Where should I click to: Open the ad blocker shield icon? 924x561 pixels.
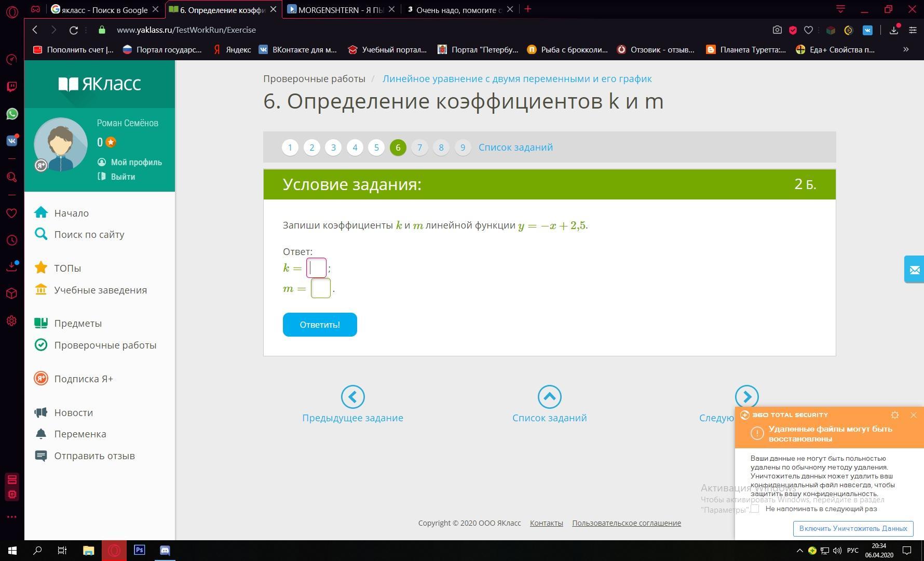tap(793, 30)
